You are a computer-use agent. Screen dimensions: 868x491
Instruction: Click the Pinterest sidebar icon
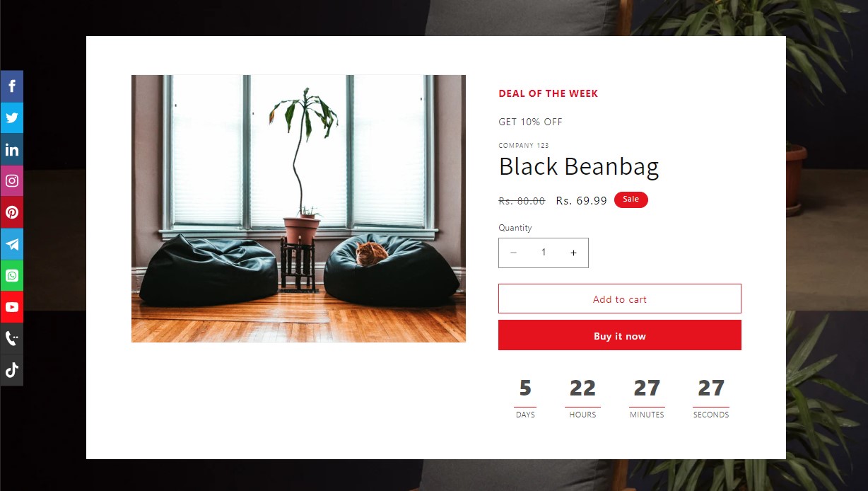(11, 212)
